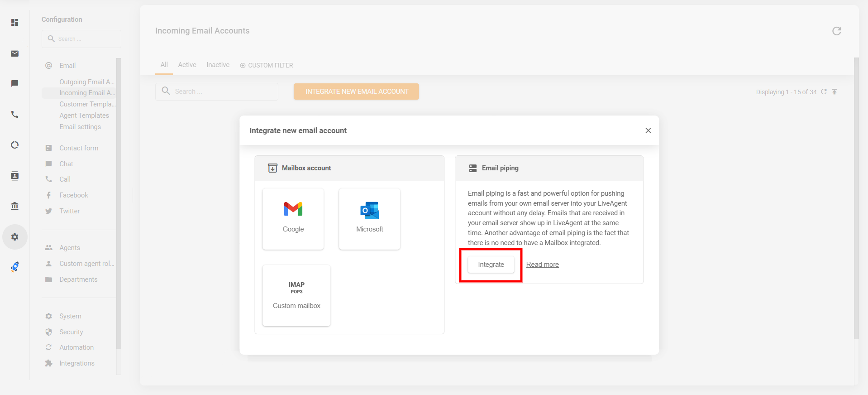Close the Integrate new email account dialog

coord(648,130)
